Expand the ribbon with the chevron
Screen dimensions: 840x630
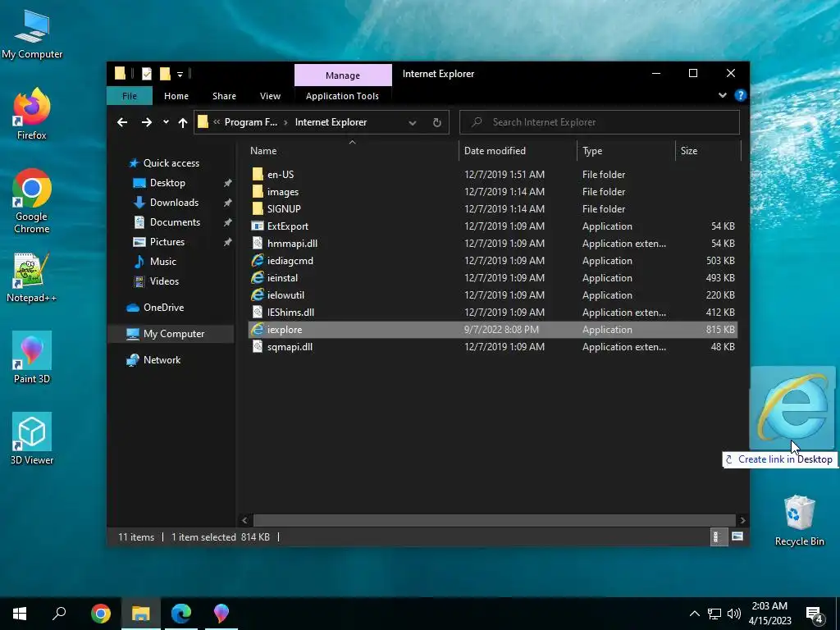point(722,95)
